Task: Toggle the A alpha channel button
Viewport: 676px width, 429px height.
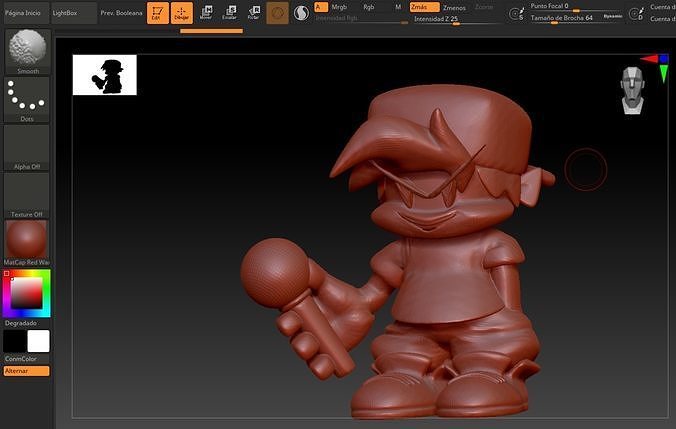Action: [321, 7]
